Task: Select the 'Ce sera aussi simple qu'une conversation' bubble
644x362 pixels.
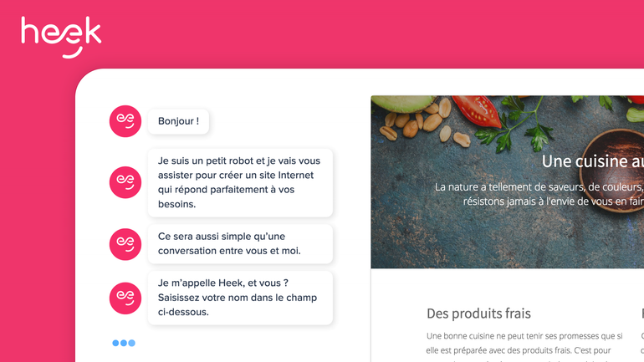Action: coord(240,244)
